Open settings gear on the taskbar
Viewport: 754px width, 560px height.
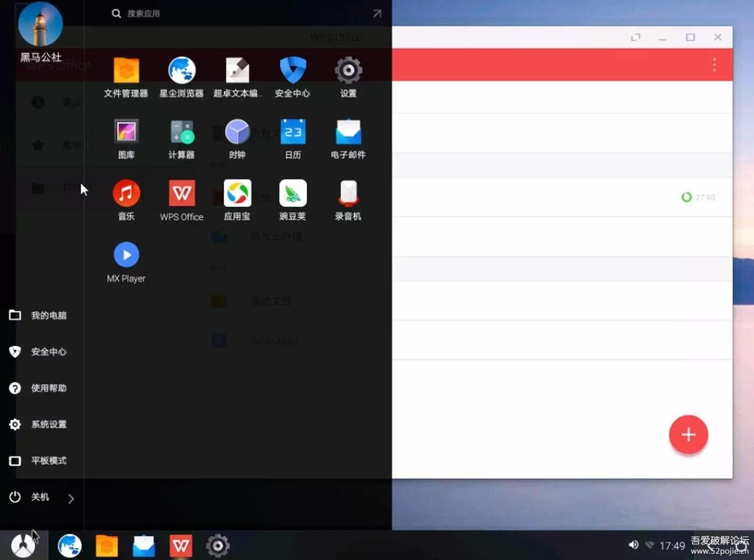[217, 546]
